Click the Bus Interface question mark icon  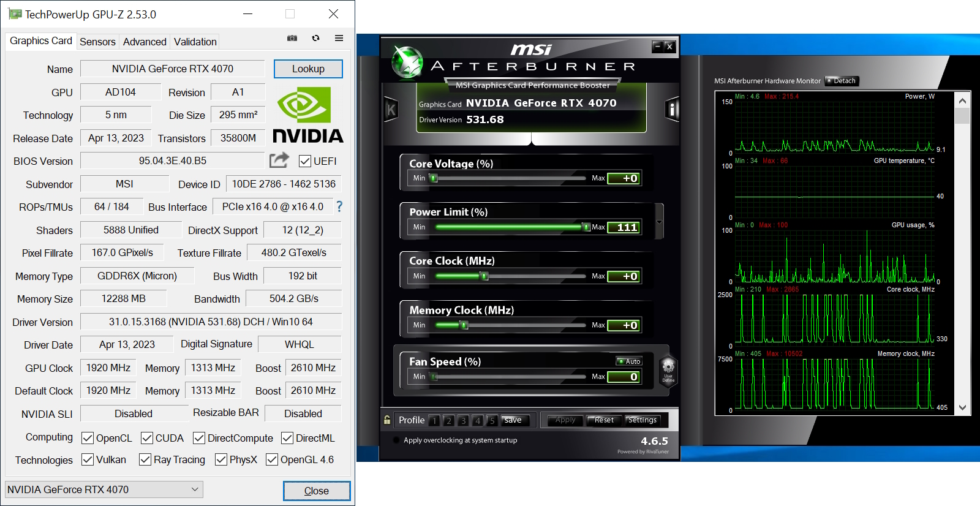coord(339,207)
